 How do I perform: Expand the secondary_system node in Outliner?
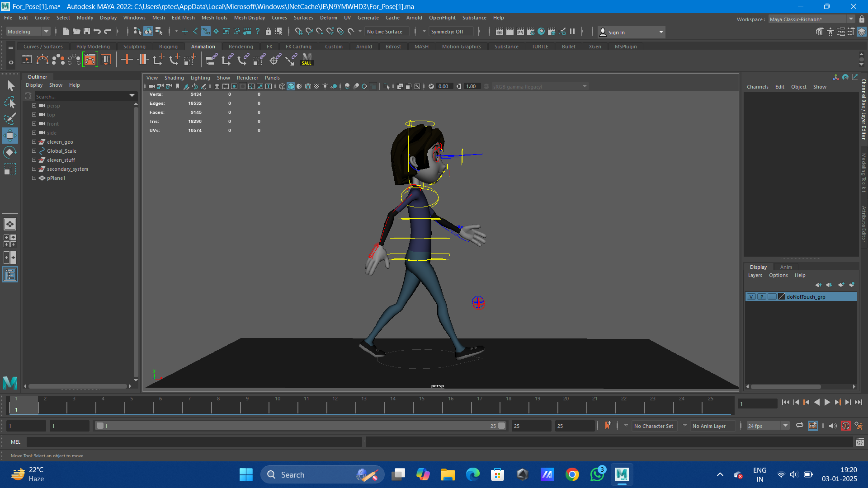click(x=34, y=169)
